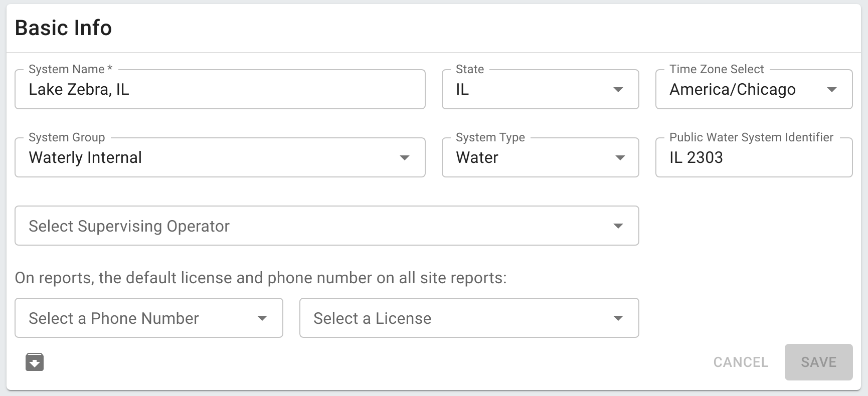
Task: Click the caret arrow in Time Zone Select
Action: coord(832,90)
